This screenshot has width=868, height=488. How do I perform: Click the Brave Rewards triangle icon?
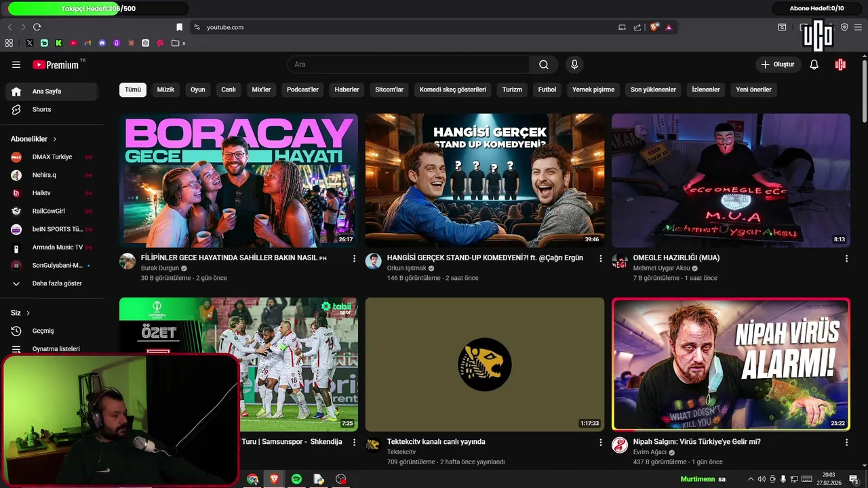(x=669, y=27)
